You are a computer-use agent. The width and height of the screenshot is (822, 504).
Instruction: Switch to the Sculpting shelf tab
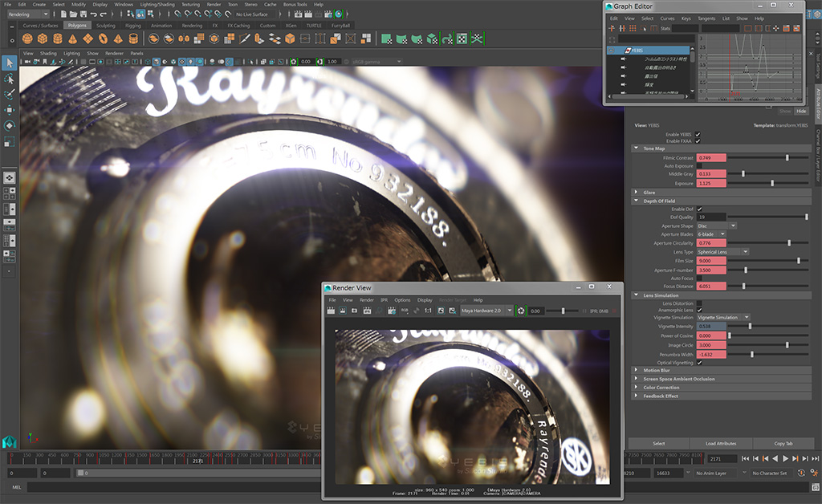tap(106, 25)
